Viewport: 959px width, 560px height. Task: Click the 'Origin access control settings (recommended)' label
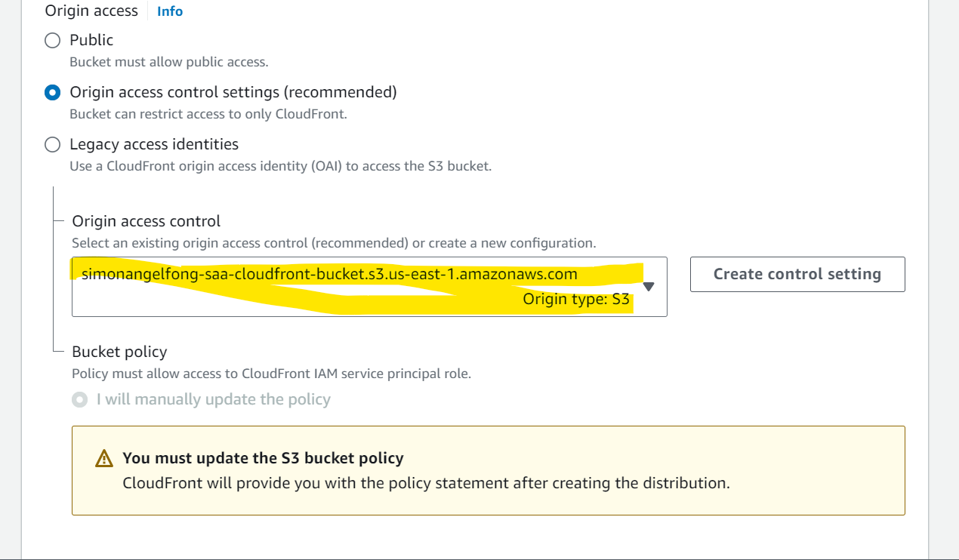point(233,92)
